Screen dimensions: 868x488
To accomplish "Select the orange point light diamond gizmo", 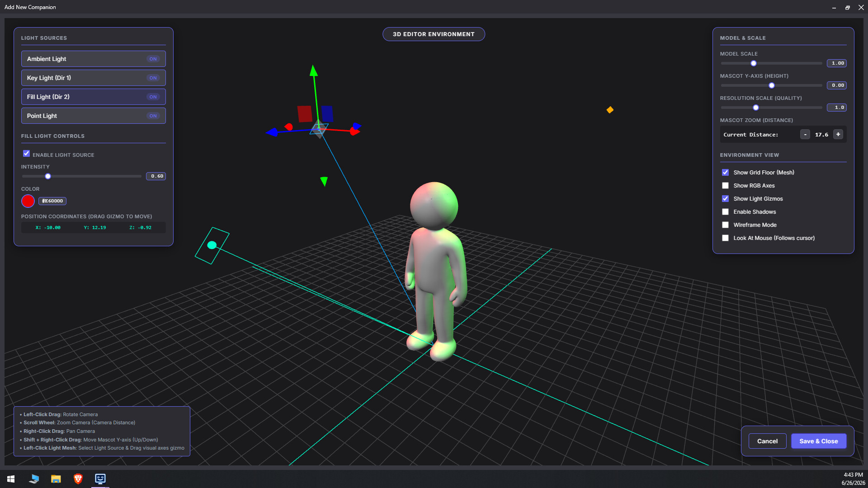I will tap(610, 110).
